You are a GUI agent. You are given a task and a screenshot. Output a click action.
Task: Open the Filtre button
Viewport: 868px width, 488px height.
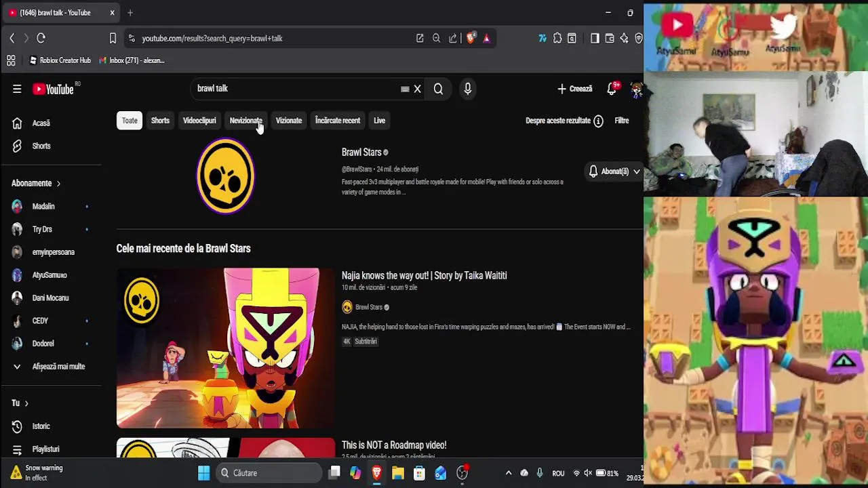[622, 121]
